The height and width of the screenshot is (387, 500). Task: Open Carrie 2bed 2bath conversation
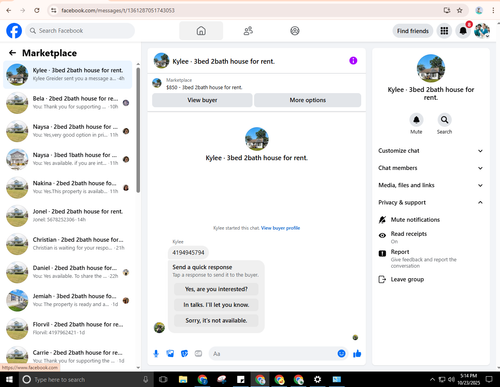click(68, 356)
